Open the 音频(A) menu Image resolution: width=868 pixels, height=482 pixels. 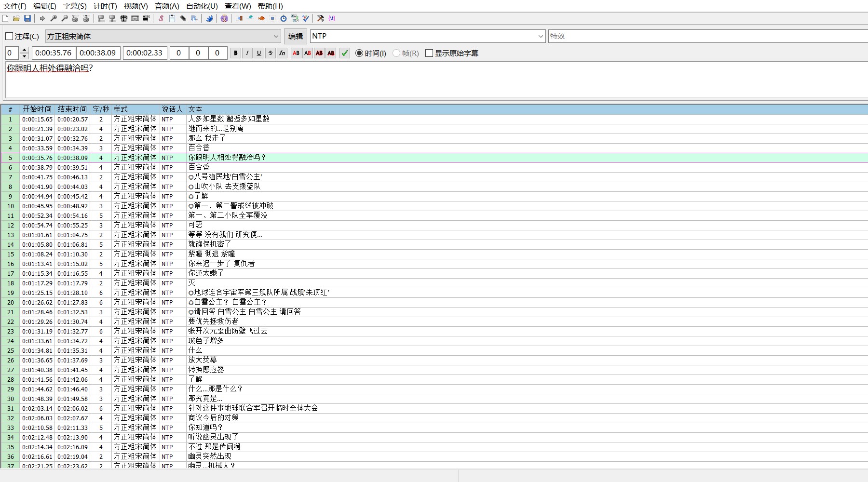(167, 6)
